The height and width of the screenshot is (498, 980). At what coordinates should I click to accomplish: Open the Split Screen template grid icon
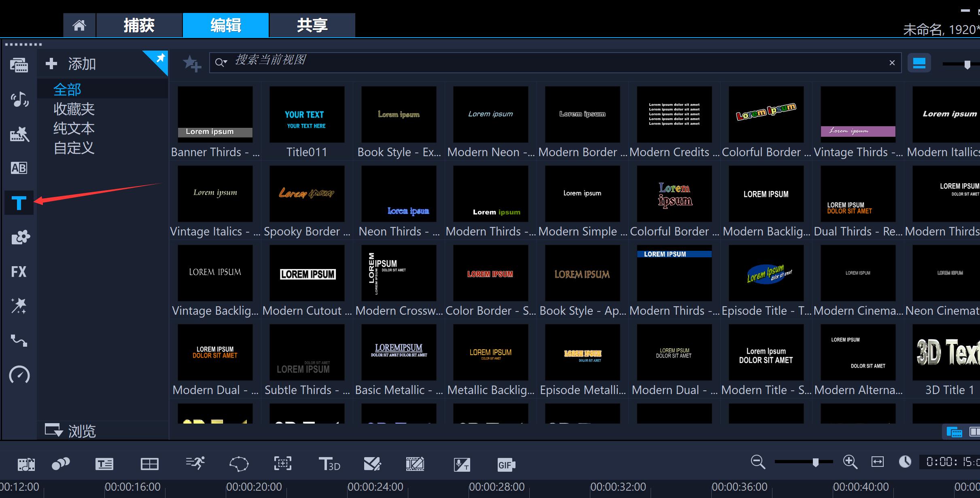click(x=149, y=464)
